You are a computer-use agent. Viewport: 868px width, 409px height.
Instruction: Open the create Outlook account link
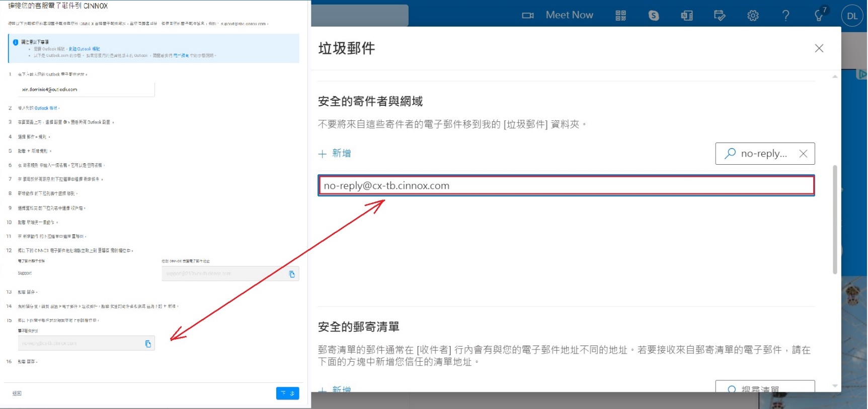(84, 49)
